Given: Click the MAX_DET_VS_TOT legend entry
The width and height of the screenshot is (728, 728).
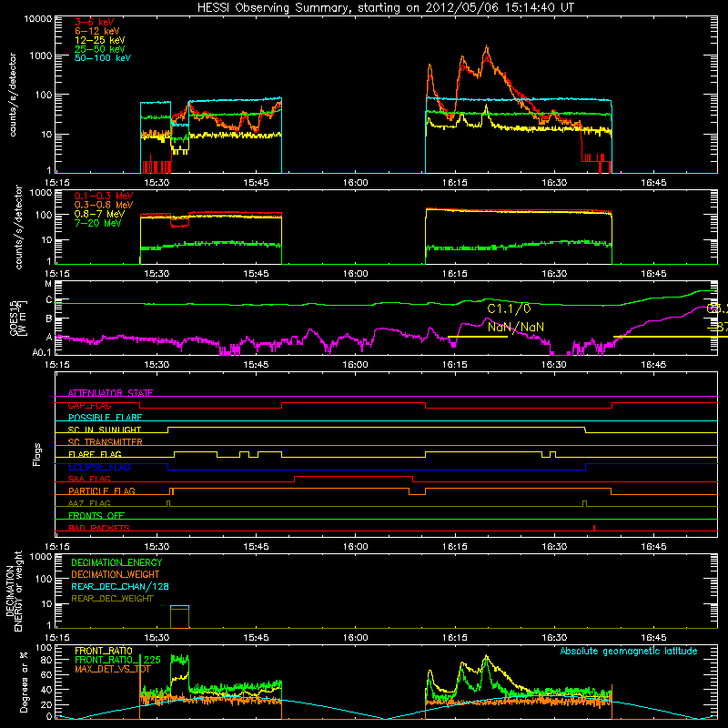Looking at the screenshot, I should click(x=113, y=669).
